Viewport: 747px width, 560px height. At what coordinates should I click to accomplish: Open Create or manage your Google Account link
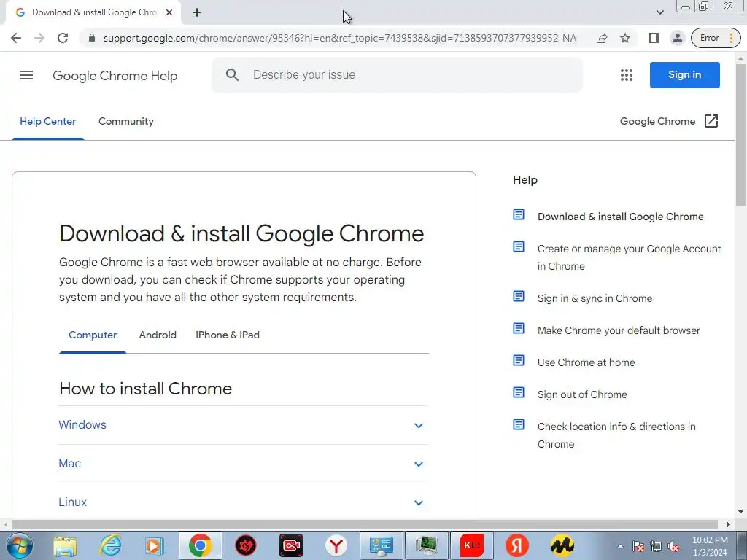coord(629,257)
